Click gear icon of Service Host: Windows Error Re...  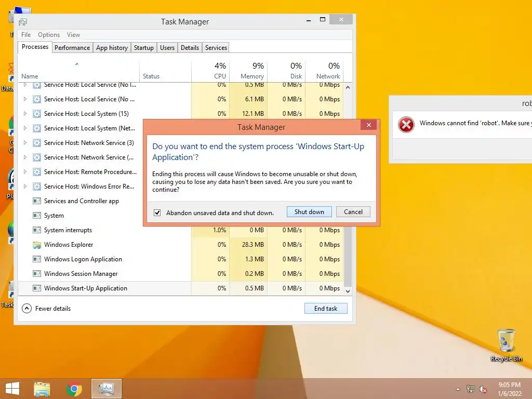(x=37, y=187)
